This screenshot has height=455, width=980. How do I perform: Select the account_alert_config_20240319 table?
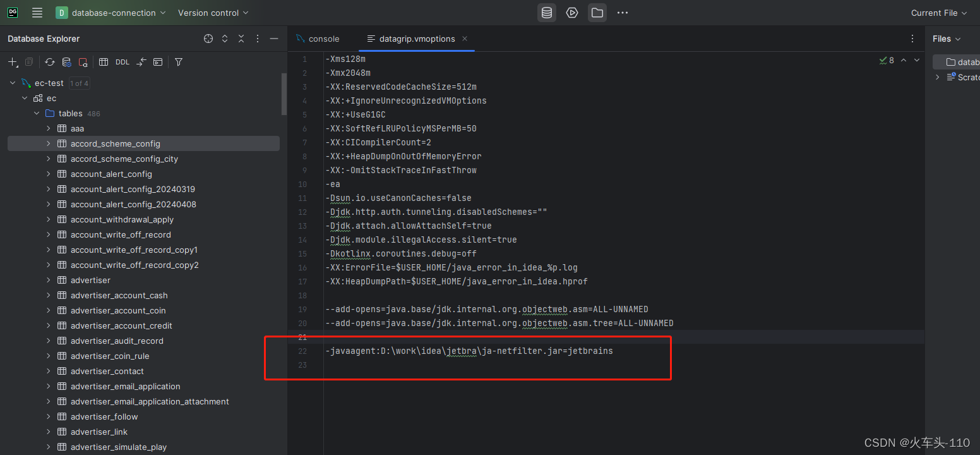tap(133, 189)
